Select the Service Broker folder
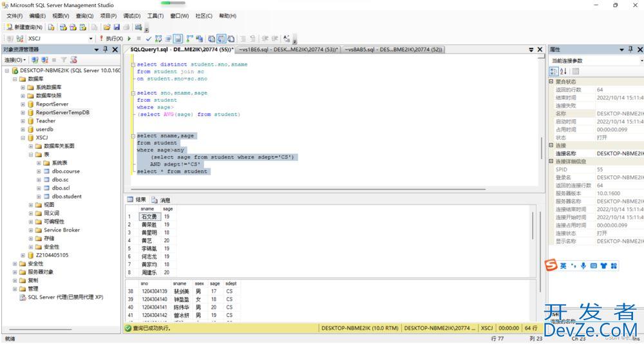This screenshot has width=644, height=344. 62,230
